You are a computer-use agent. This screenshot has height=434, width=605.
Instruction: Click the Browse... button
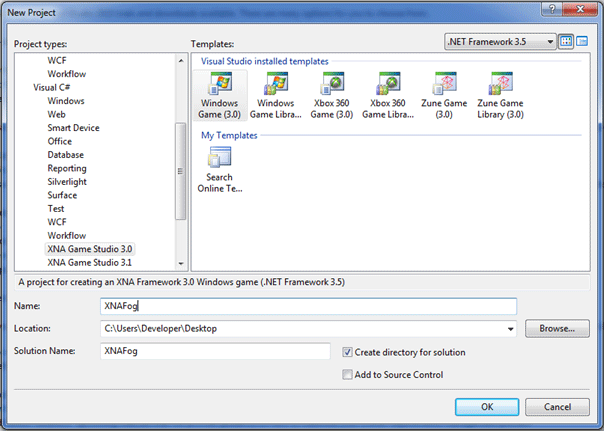click(557, 328)
